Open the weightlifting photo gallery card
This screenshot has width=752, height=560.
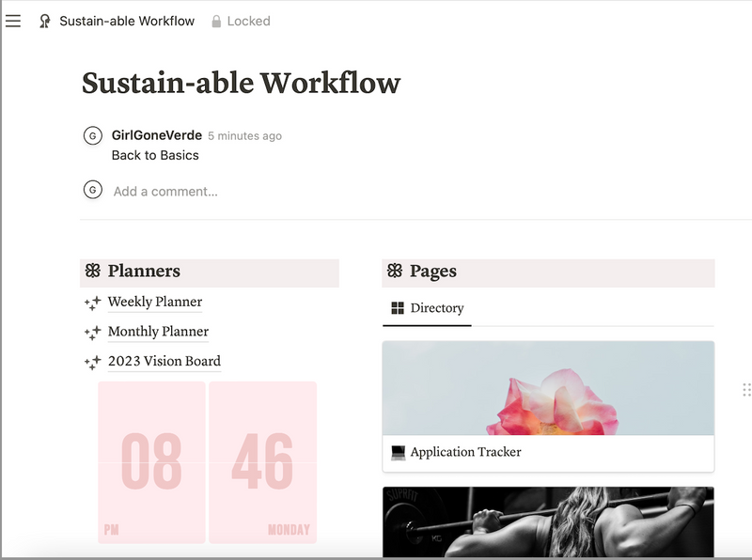tap(548, 522)
